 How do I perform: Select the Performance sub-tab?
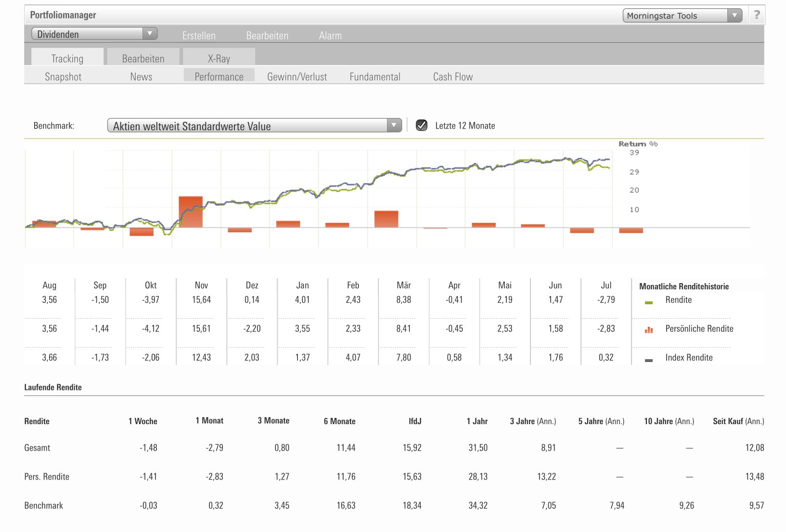(219, 77)
